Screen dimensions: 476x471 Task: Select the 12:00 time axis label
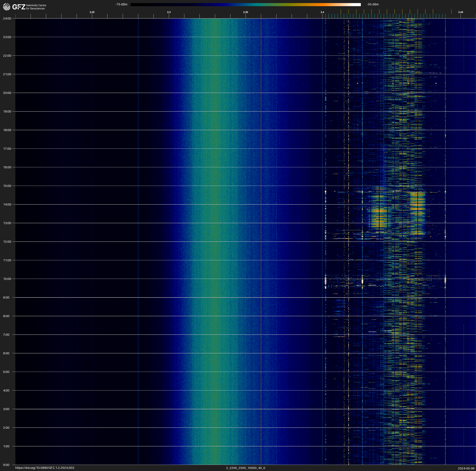click(7, 242)
